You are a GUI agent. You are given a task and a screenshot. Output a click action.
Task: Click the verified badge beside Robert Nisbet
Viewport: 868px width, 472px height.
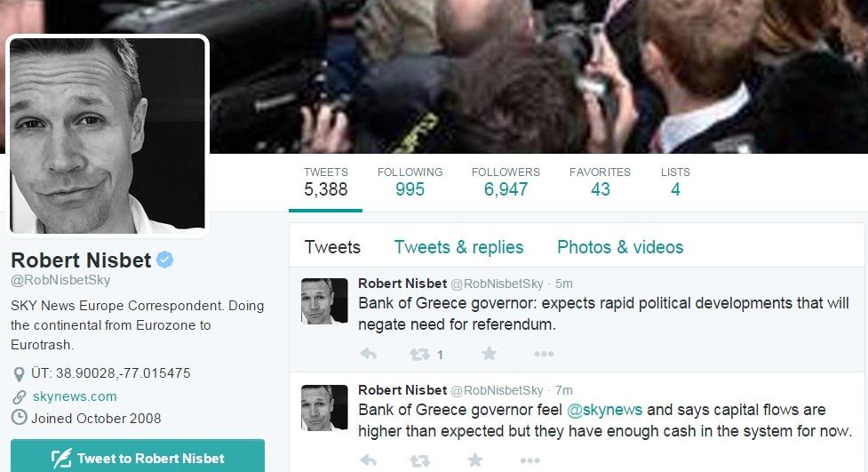click(165, 260)
